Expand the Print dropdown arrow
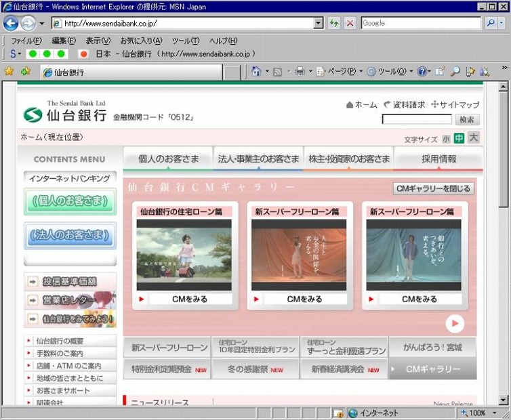 310,71
